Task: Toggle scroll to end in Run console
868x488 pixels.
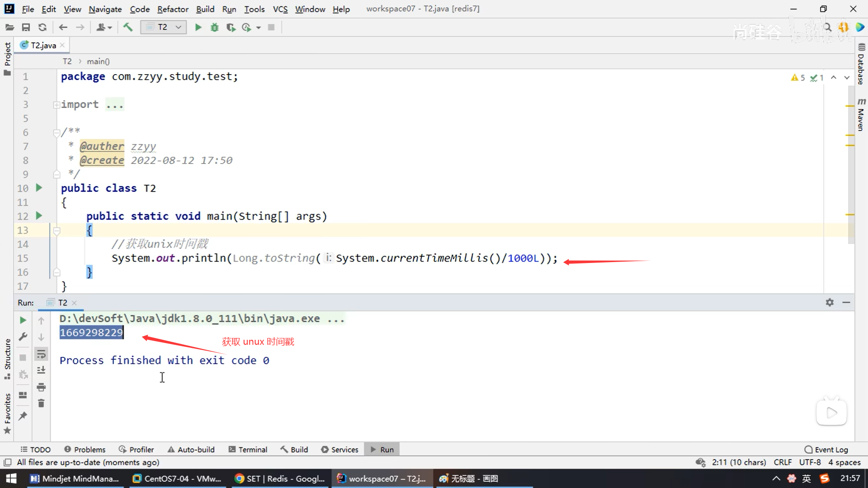Action: point(41,371)
